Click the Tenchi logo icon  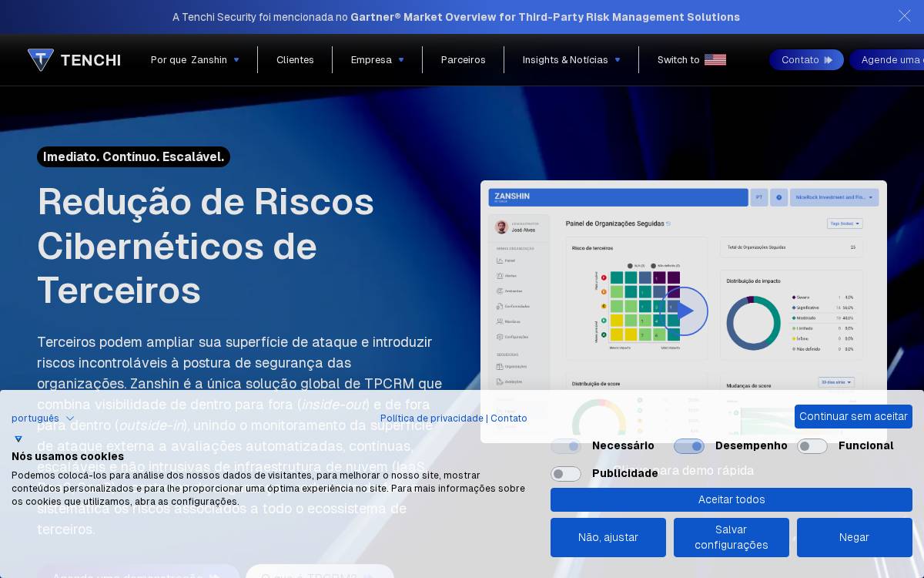point(41,59)
